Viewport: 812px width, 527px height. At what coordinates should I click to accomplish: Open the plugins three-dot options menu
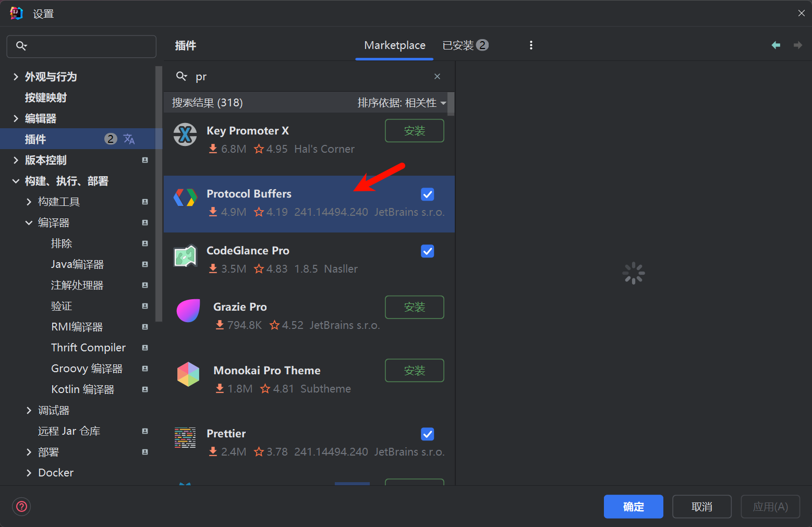pyautogui.click(x=531, y=45)
